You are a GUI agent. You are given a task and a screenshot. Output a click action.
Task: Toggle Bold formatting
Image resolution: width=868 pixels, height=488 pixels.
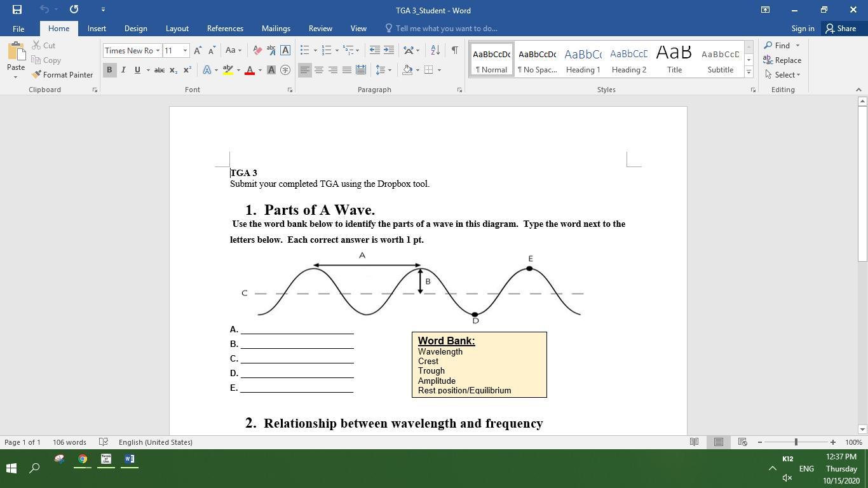tap(109, 70)
